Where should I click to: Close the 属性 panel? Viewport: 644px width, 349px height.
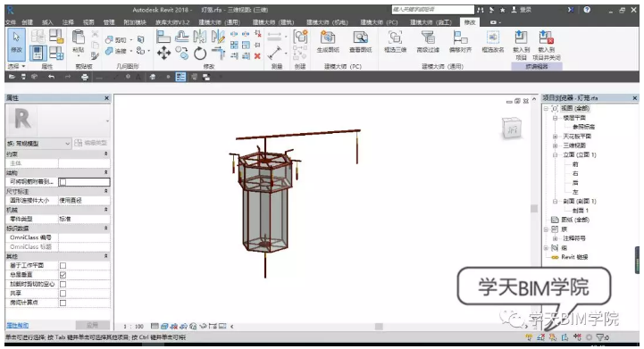click(107, 97)
